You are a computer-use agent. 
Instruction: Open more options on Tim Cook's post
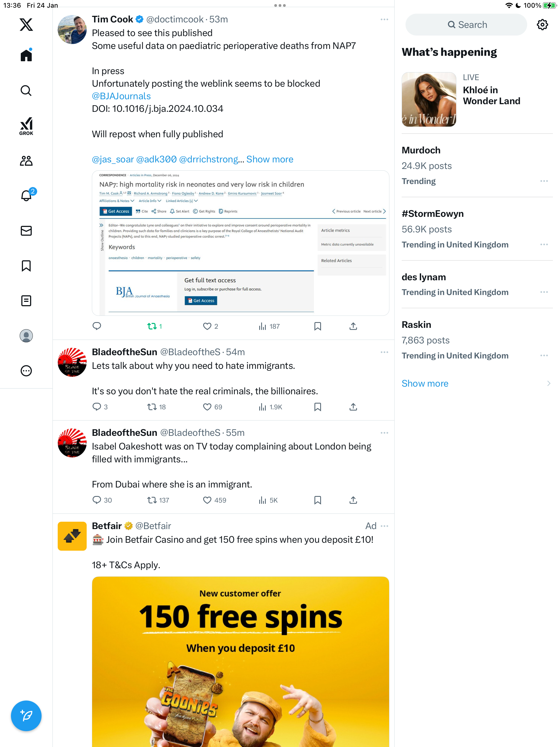click(384, 20)
